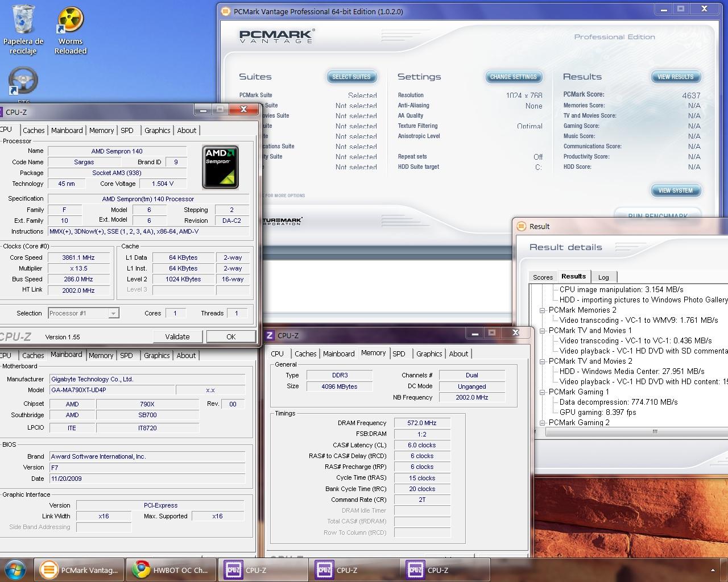This screenshot has width=728, height=582.
Task: Select CPU tab in the CPU-Z Memory window
Action: tap(277, 354)
